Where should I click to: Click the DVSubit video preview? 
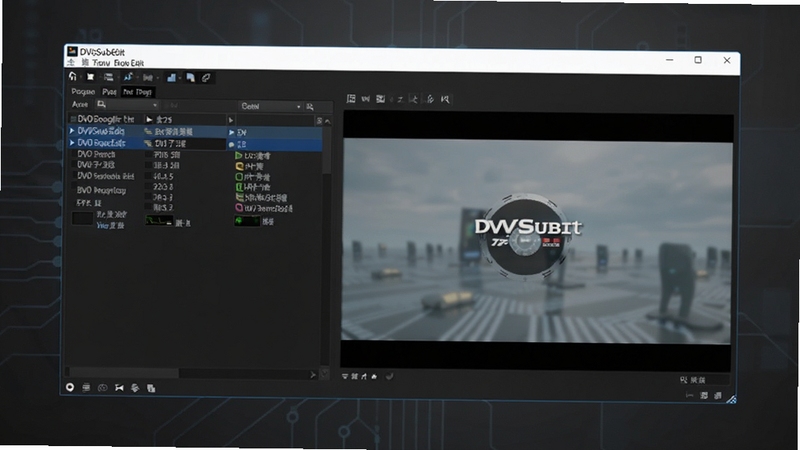point(536,240)
